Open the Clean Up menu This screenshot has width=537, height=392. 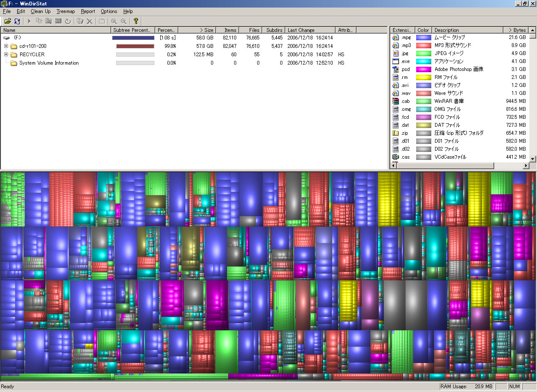pos(40,11)
